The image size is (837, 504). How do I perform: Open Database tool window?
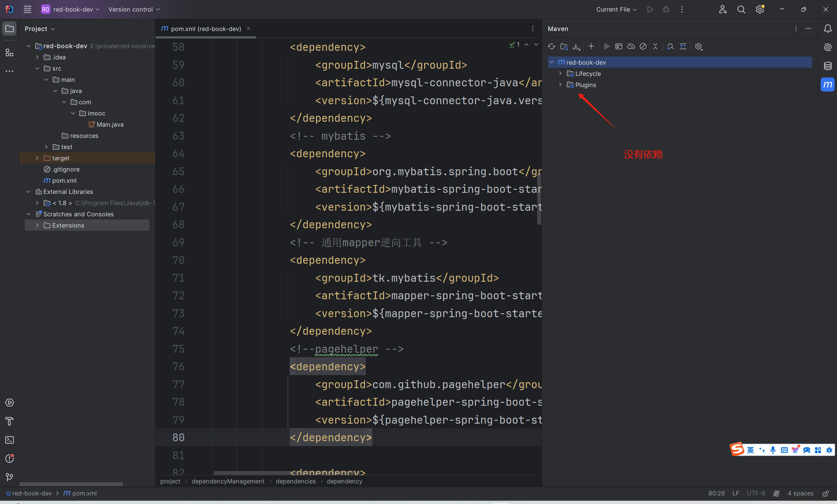[828, 66]
